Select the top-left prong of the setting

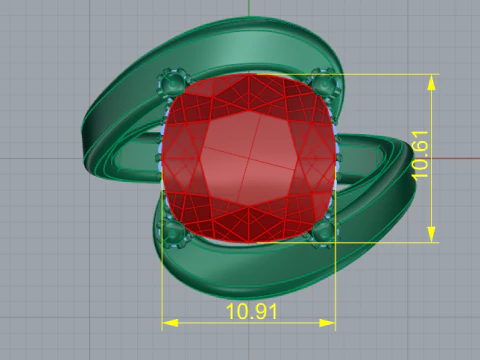[x=172, y=83]
